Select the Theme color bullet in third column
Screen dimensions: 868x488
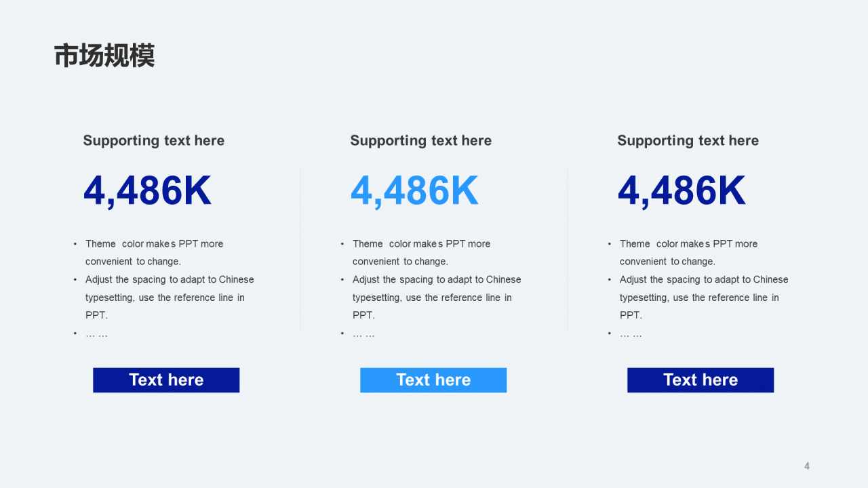(x=688, y=253)
